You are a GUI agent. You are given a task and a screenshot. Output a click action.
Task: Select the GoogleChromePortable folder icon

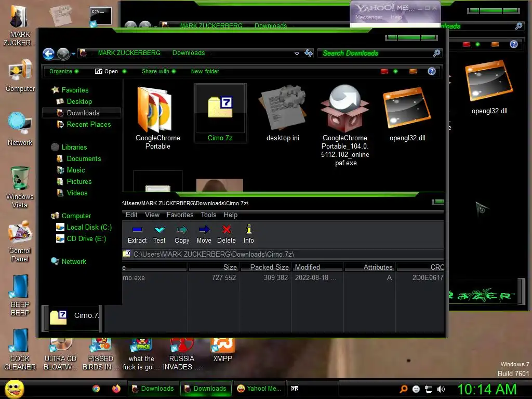coord(158,117)
